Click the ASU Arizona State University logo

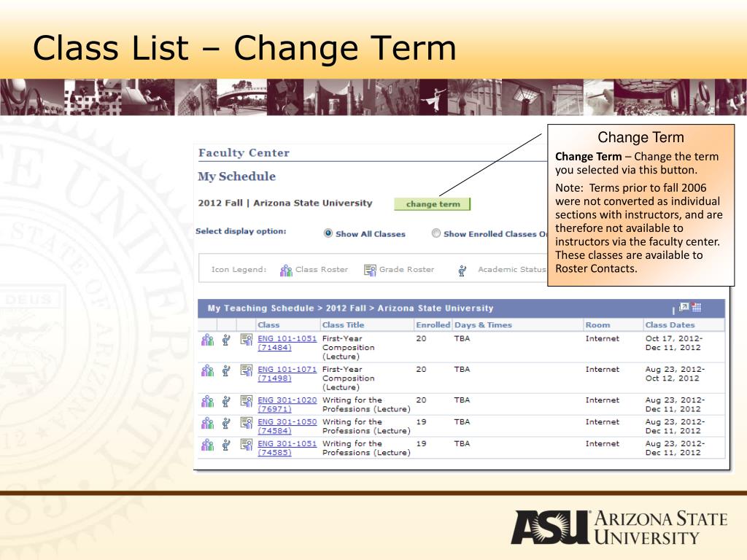619,527
